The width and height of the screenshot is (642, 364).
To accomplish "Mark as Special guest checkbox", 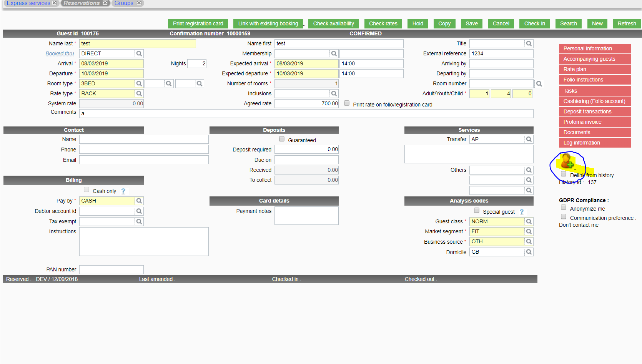I will pos(477,211).
